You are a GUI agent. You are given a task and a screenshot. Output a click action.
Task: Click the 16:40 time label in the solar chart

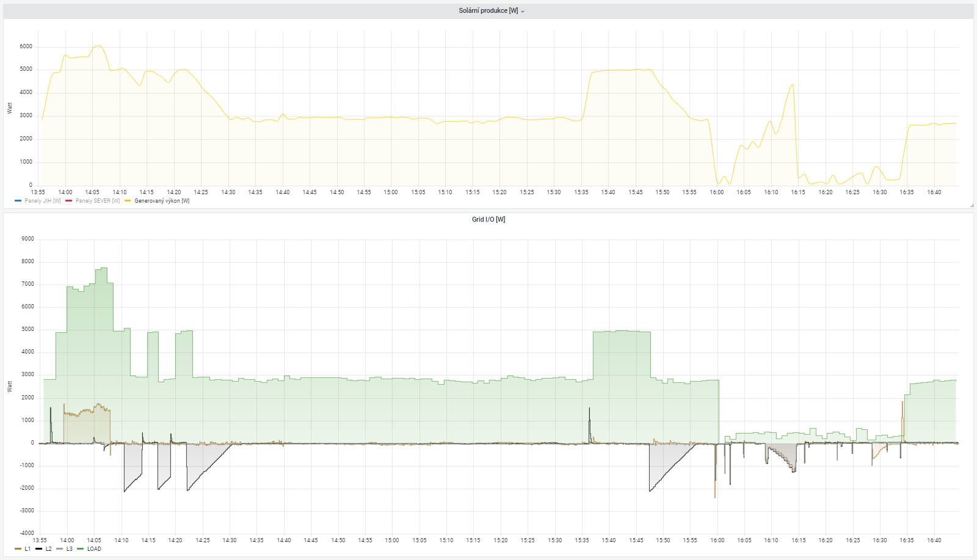coord(934,192)
